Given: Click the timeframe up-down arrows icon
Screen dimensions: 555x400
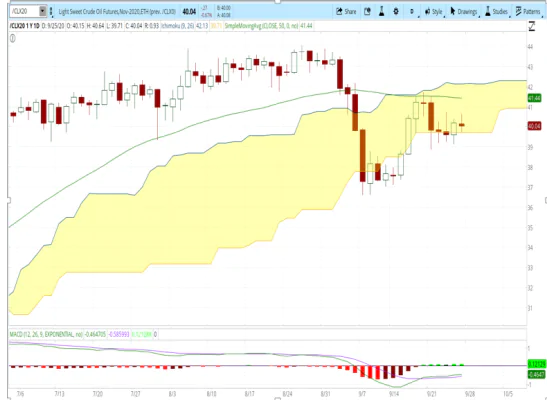Looking at the screenshot, I should pos(412,12).
